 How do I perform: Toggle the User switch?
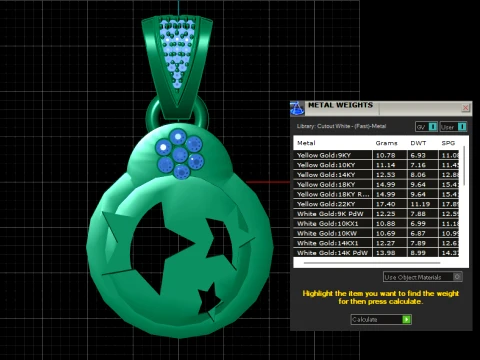click(x=453, y=127)
